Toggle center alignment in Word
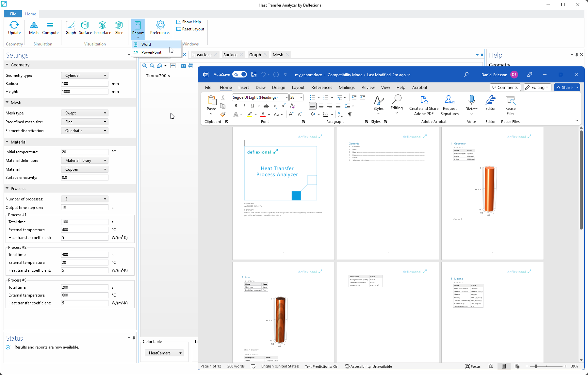The height and width of the screenshot is (375, 588). pyautogui.click(x=321, y=106)
